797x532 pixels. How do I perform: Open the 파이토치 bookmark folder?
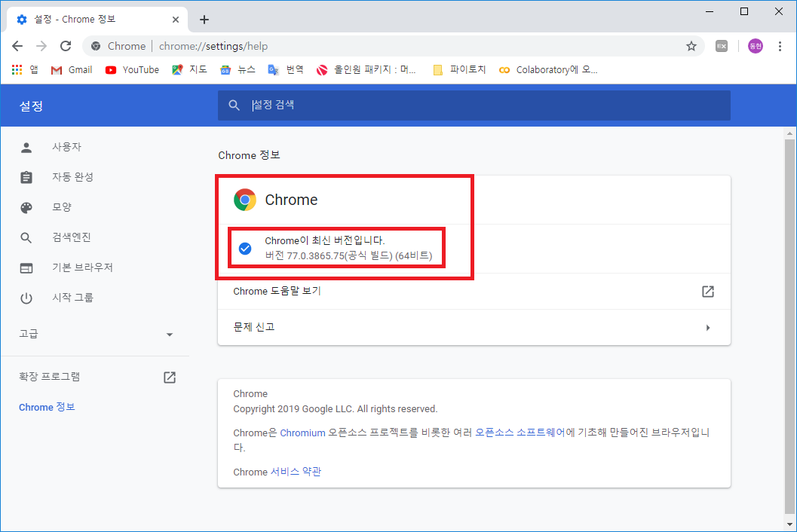point(459,69)
